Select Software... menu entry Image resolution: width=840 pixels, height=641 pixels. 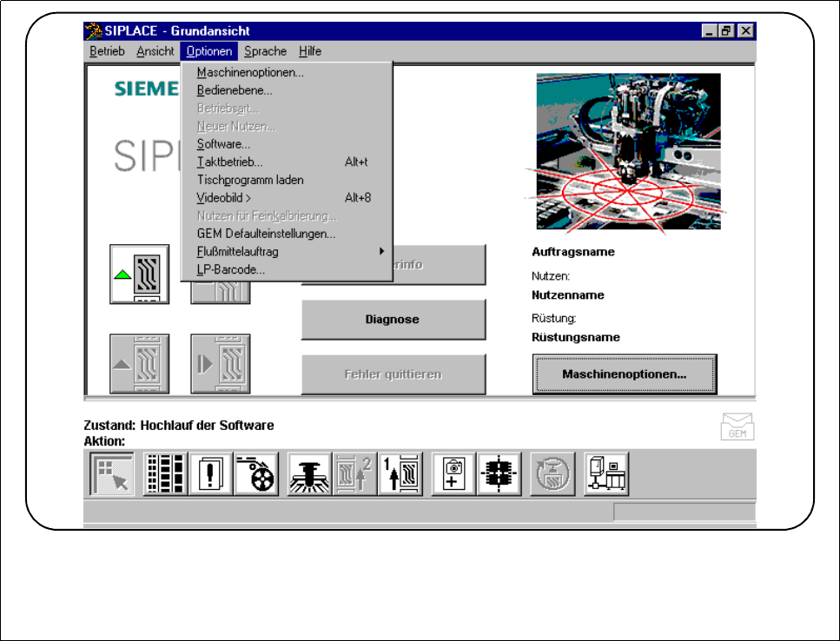287,144
